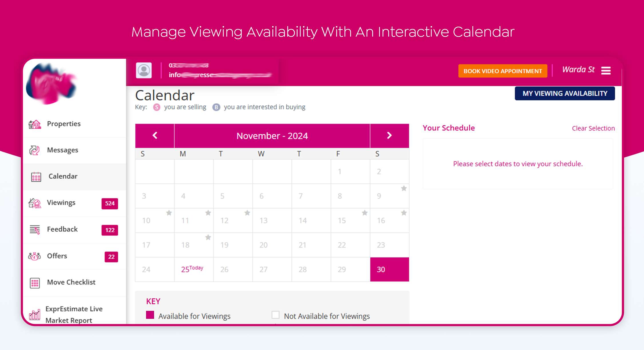This screenshot has height=350, width=644.
Task: Toggle the star on November 18
Action: point(208,237)
